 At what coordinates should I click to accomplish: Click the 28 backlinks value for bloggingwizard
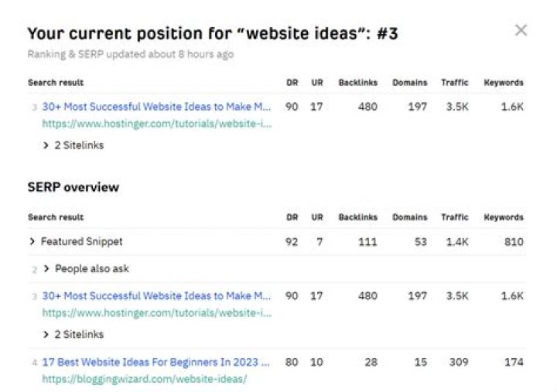[x=371, y=362]
